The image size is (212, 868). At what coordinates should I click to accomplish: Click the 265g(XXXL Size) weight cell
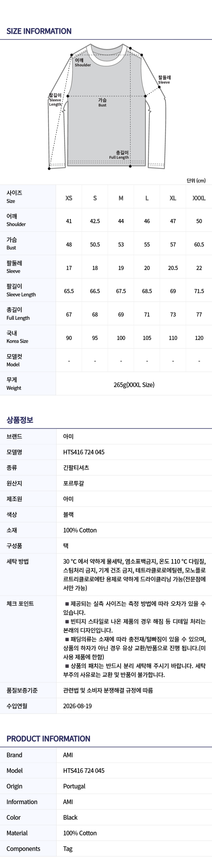[x=134, y=384]
